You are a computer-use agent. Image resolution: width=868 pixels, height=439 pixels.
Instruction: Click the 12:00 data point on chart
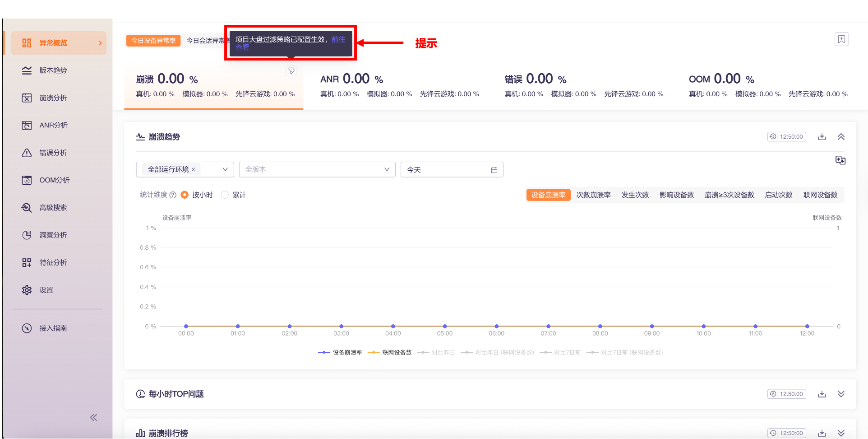(x=807, y=326)
